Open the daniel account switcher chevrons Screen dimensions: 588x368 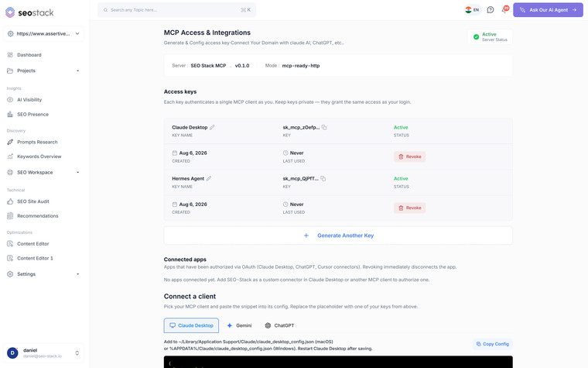(x=77, y=353)
